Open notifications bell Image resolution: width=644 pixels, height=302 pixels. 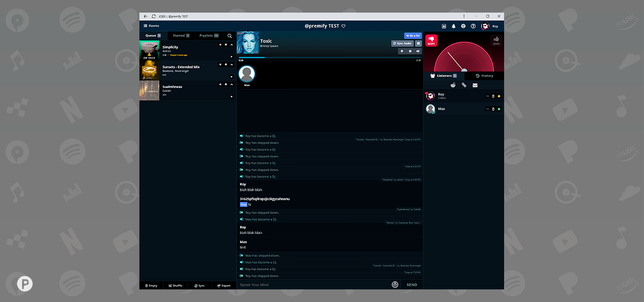(x=453, y=26)
